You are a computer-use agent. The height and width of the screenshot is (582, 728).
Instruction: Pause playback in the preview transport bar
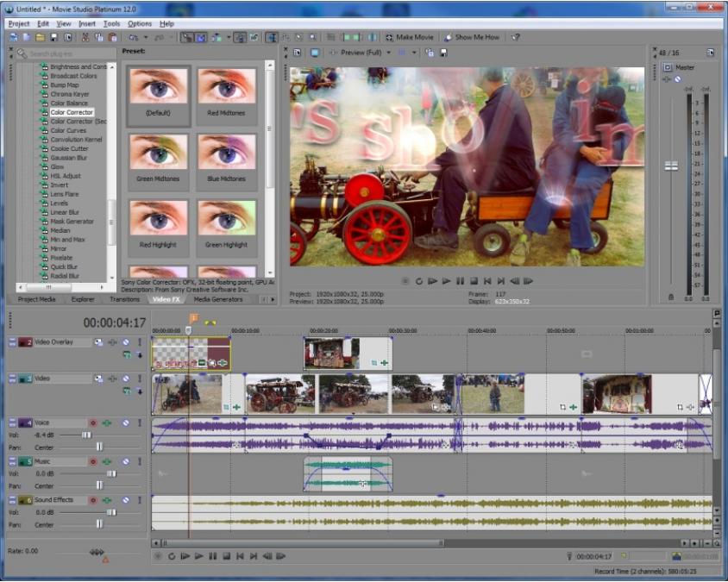[x=460, y=281]
